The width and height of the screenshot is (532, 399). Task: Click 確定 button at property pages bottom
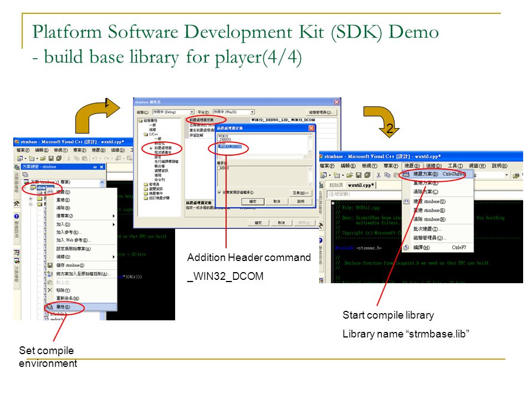258,223
